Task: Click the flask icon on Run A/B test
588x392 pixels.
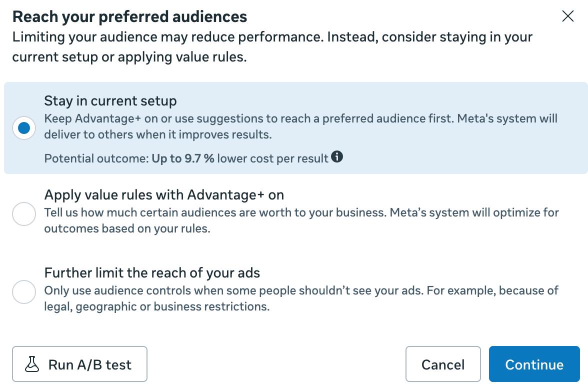Action: 32,364
